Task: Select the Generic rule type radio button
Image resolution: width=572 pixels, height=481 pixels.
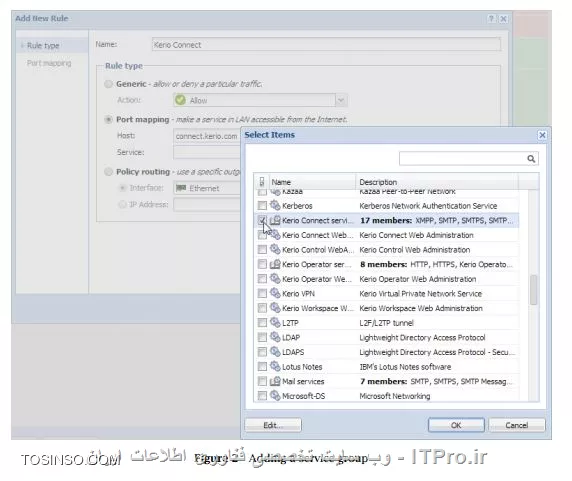Action: point(108,84)
